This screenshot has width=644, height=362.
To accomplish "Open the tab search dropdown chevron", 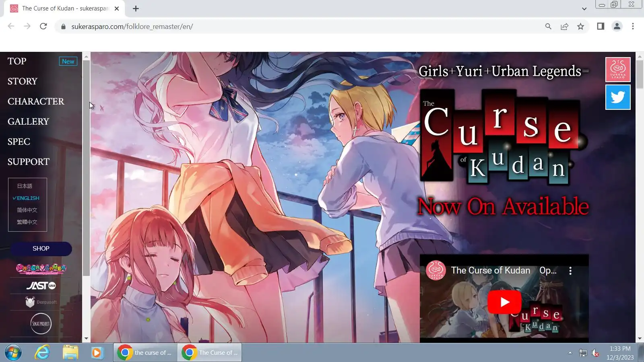I will [584, 8].
